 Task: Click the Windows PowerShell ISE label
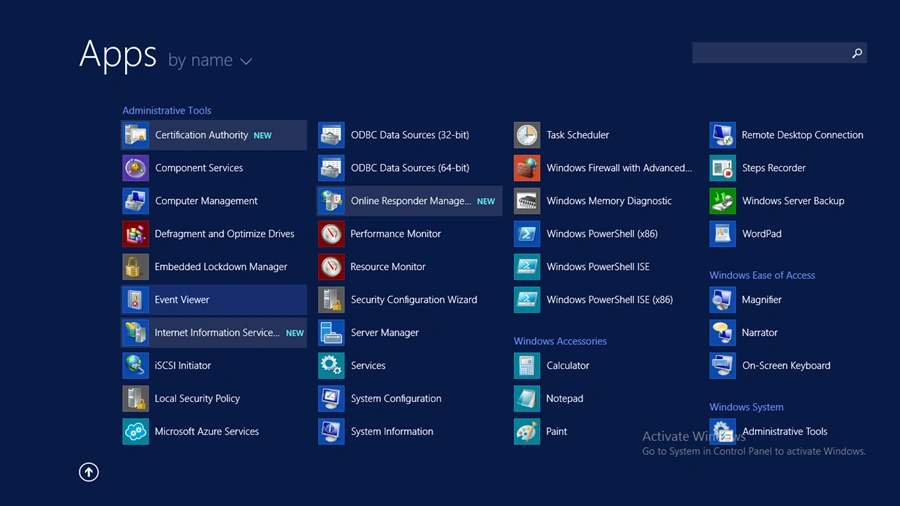tap(598, 267)
